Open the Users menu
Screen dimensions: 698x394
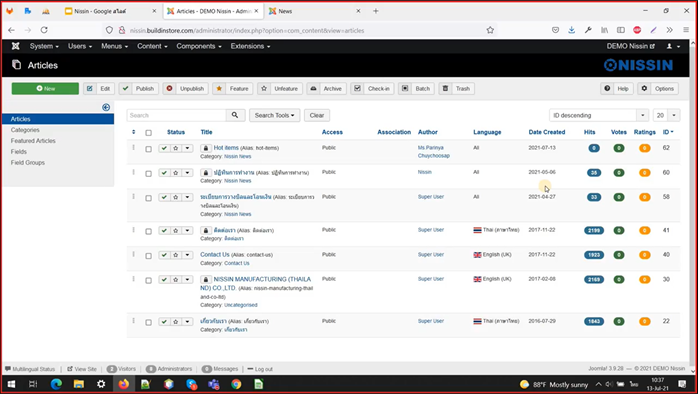click(80, 46)
